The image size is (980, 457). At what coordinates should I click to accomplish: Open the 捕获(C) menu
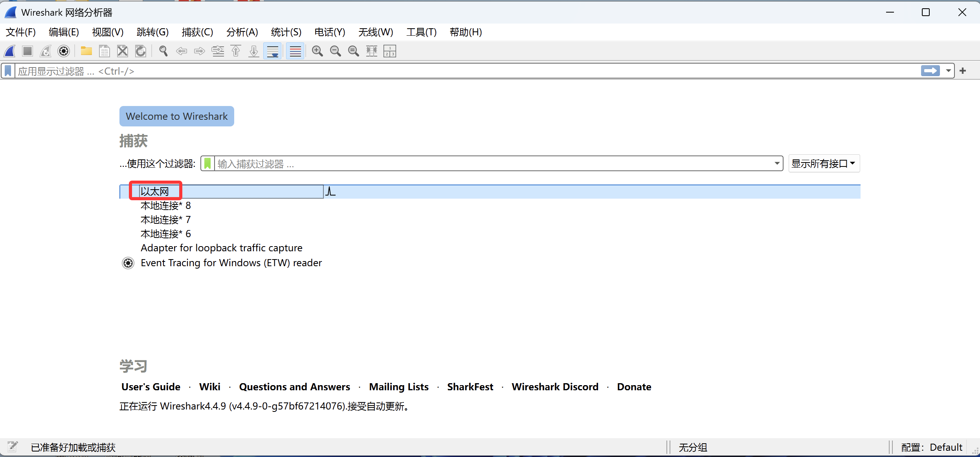[x=197, y=32]
